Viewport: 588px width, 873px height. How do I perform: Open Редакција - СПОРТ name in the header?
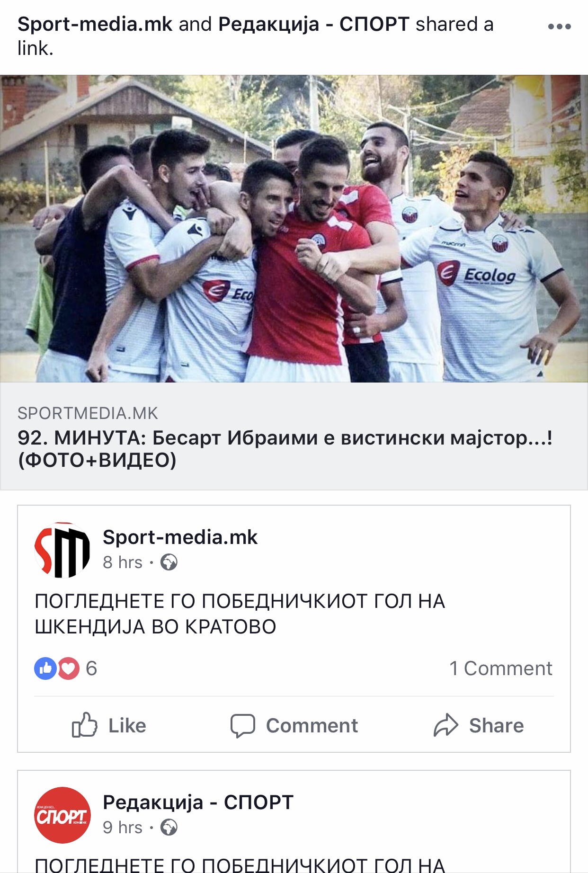click(x=313, y=24)
